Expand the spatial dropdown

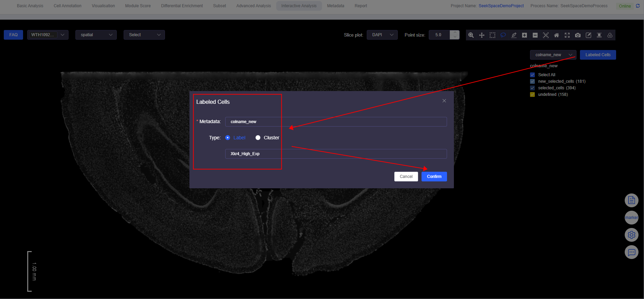96,35
